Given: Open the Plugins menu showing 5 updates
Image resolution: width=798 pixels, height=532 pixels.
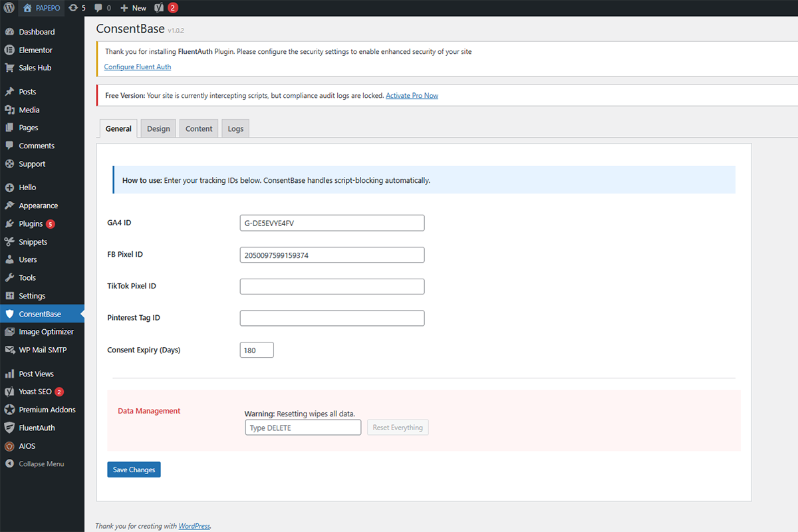Looking at the screenshot, I should coord(29,223).
